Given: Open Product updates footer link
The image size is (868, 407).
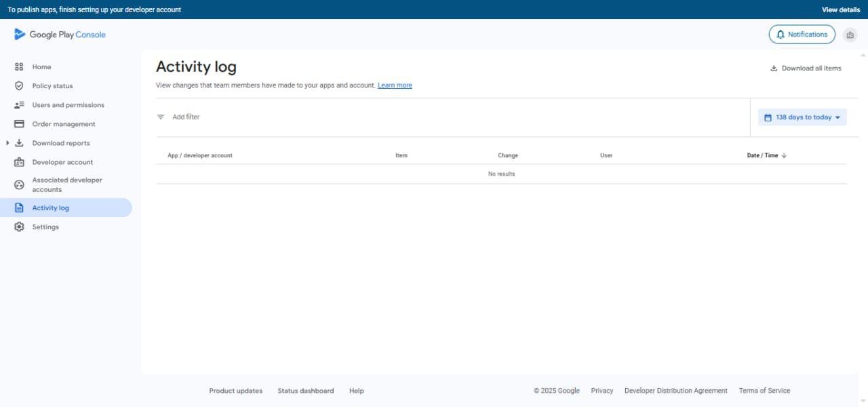Looking at the screenshot, I should point(235,391).
